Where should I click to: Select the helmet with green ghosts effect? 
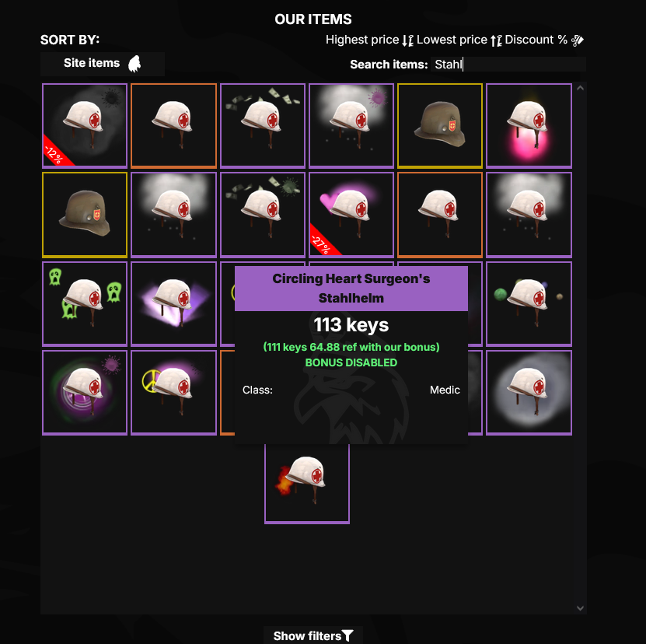(x=85, y=304)
